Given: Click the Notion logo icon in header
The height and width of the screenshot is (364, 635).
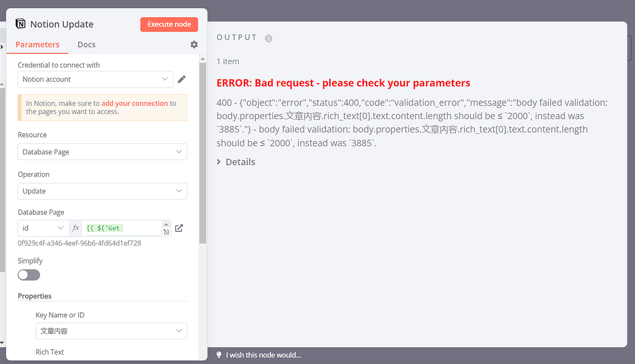Looking at the screenshot, I should click(x=21, y=24).
